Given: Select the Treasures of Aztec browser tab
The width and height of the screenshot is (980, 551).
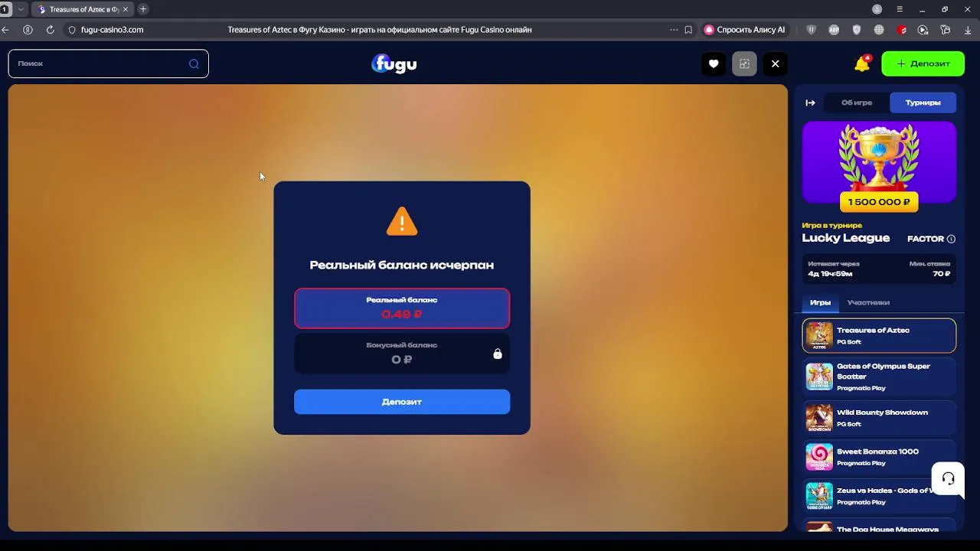Looking at the screenshot, I should pos(83,9).
